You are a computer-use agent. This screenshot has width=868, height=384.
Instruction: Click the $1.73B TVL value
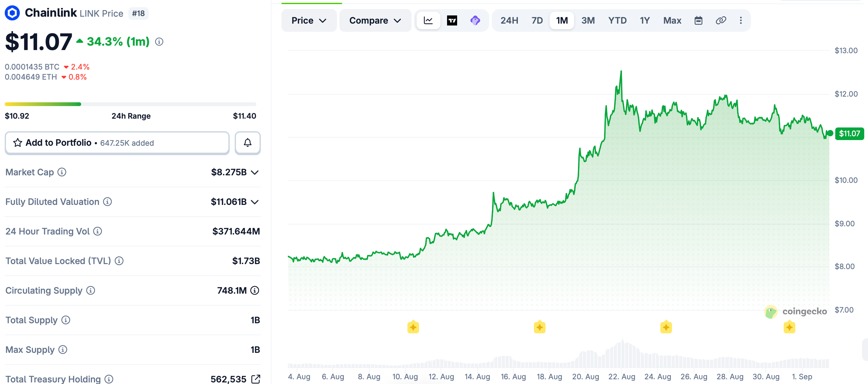246,261
